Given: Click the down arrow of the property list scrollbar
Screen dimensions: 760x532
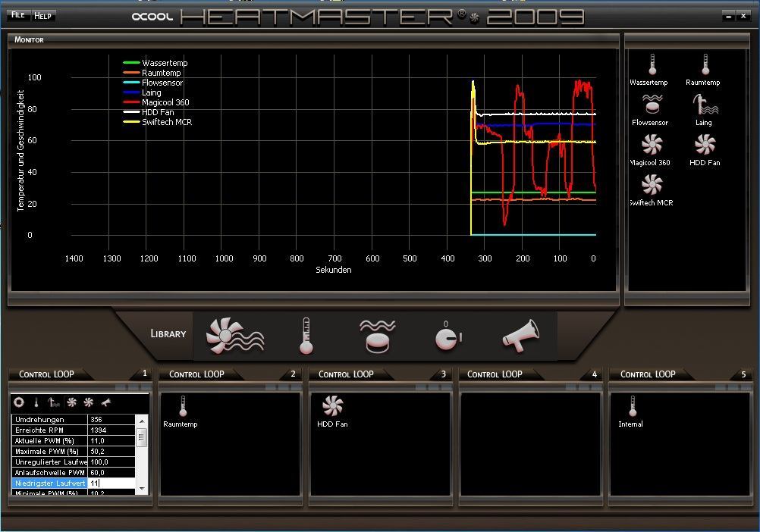Looking at the screenshot, I should click(142, 489).
